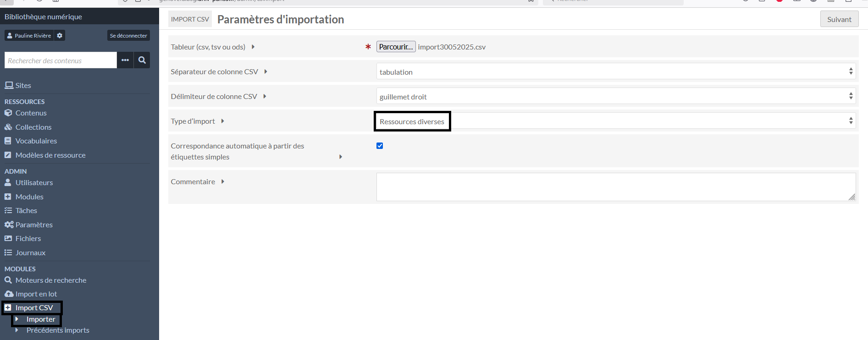
Task: Open Import en lot module
Action: click(x=36, y=294)
